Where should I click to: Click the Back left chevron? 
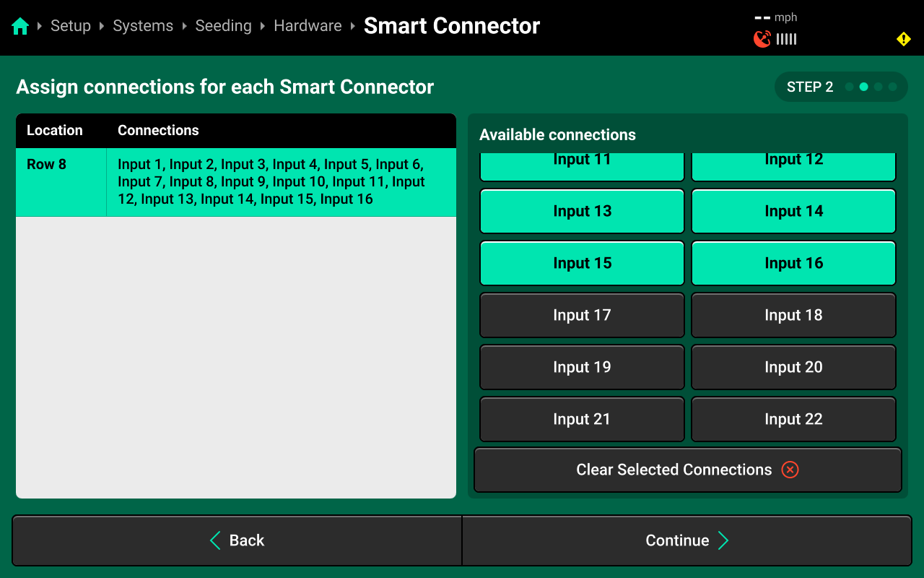[215, 540]
